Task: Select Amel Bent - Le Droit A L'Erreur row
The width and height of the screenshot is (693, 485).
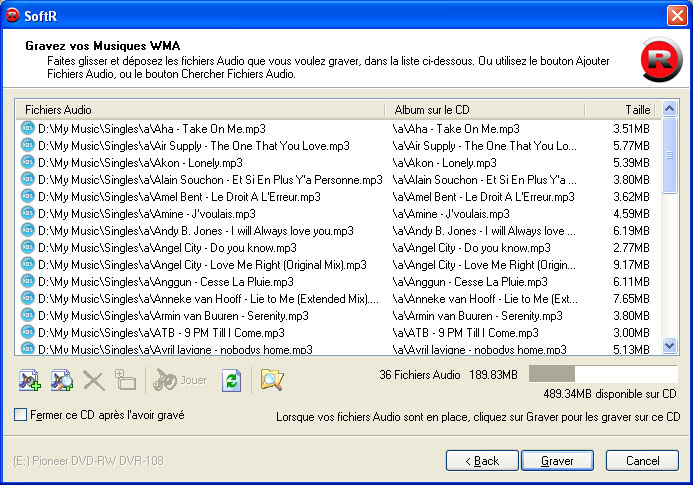Action: [339, 197]
